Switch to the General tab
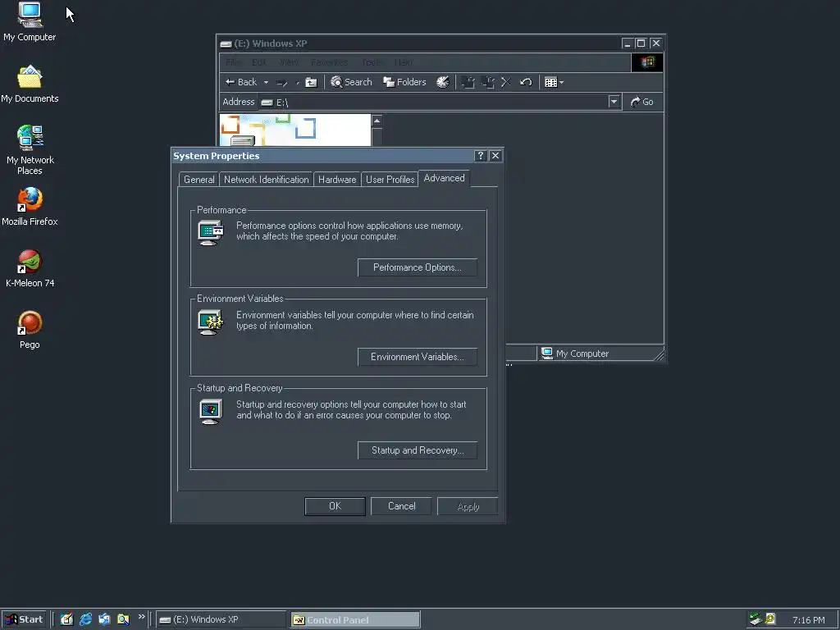This screenshot has width=840, height=630. tap(199, 180)
